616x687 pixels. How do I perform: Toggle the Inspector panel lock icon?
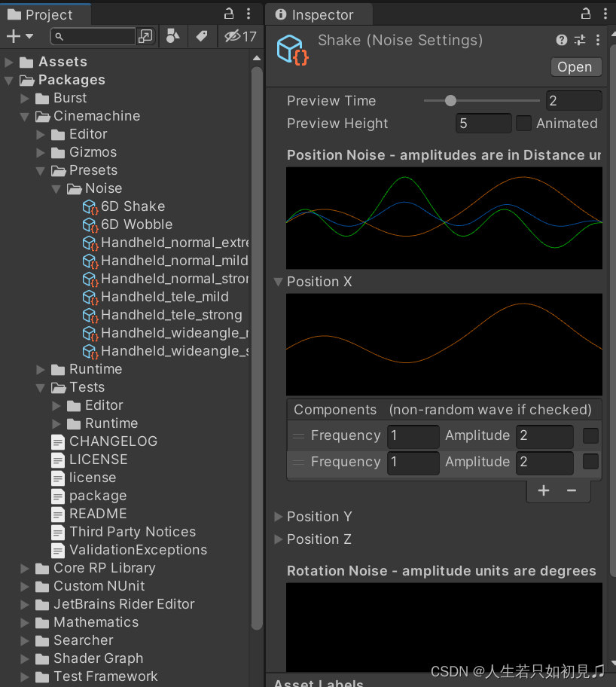[x=586, y=14]
